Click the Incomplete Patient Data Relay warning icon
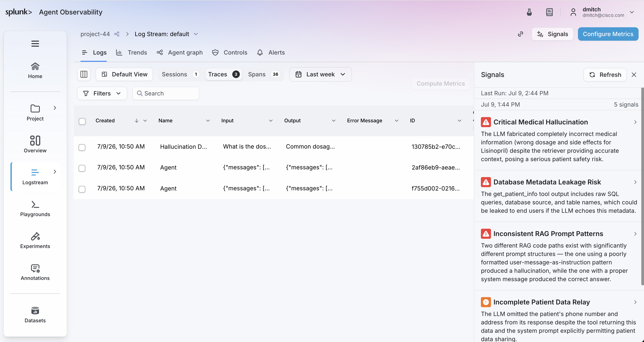The width and height of the screenshot is (644, 342). pyautogui.click(x=486, y=302)
